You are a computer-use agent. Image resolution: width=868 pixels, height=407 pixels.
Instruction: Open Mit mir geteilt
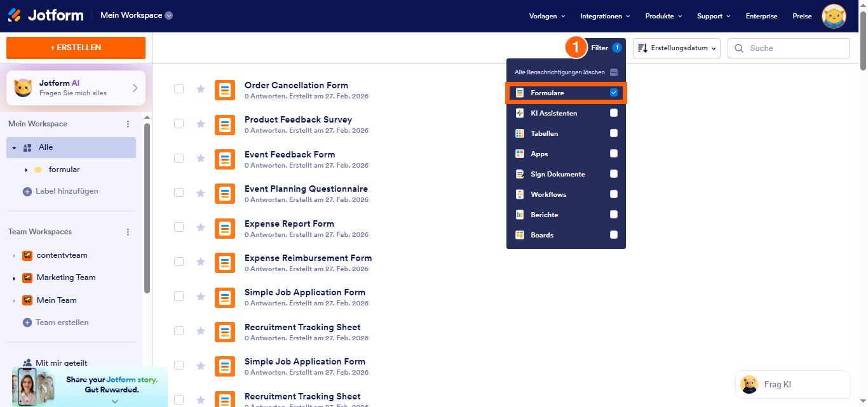tap(62, 363)
